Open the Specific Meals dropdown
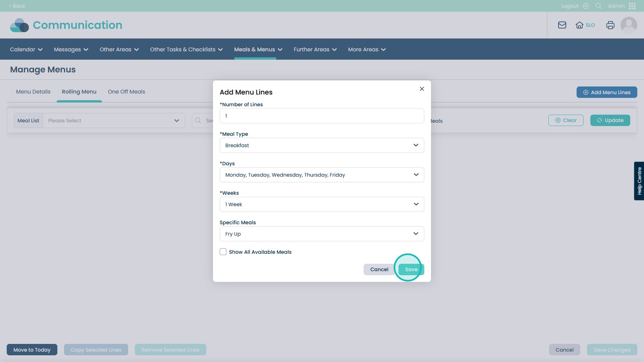Viewport: 644px width, 362px height. point(322,234)
